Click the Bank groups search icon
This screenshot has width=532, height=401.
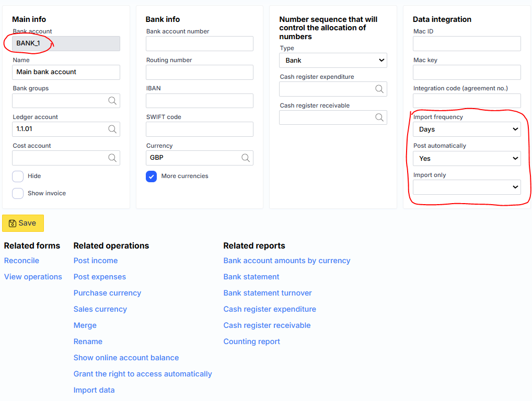pos(112,101)
